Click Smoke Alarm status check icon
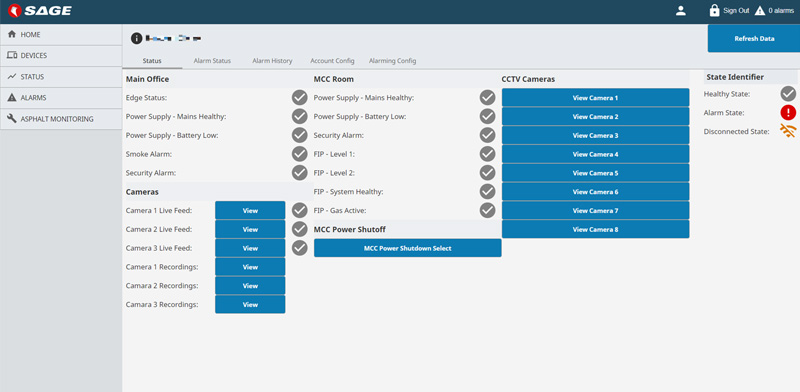This screenshot has height=392, width=800. pos(299,154)
